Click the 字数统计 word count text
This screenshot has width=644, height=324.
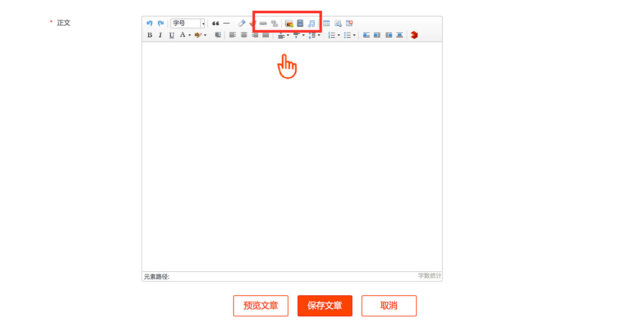click(x=430, y=276)
